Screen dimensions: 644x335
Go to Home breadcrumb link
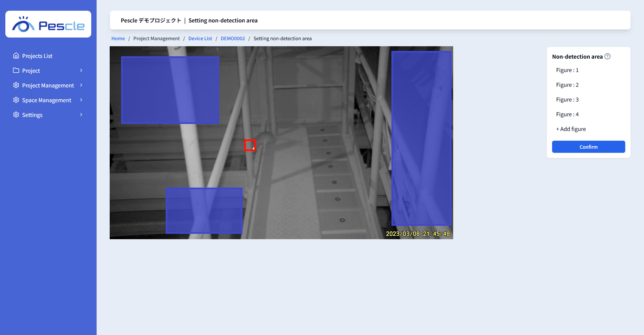coord(118,39)
